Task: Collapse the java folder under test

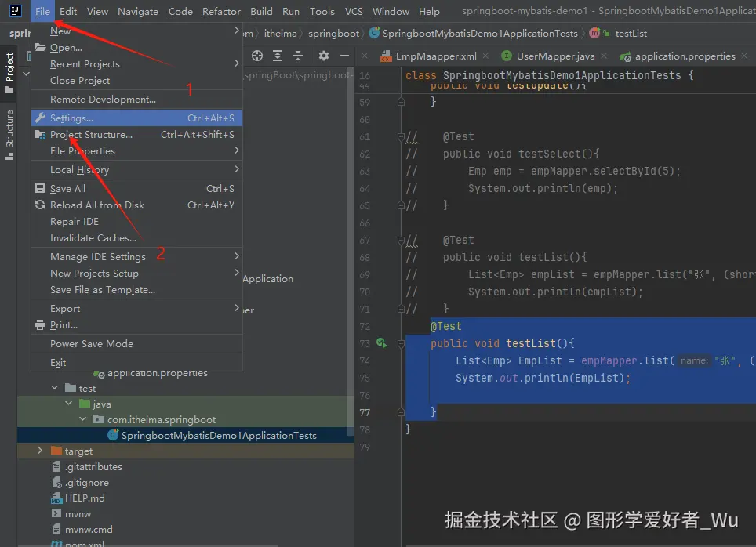Action: tap(68, 403)
